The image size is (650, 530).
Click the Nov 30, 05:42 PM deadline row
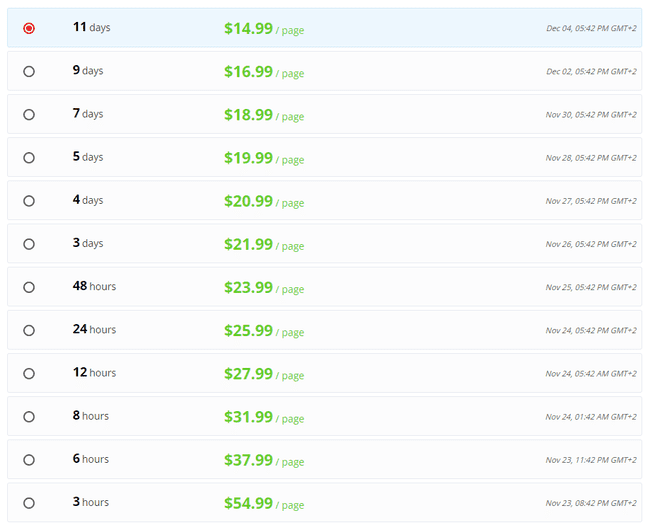[x=325, y=114]
